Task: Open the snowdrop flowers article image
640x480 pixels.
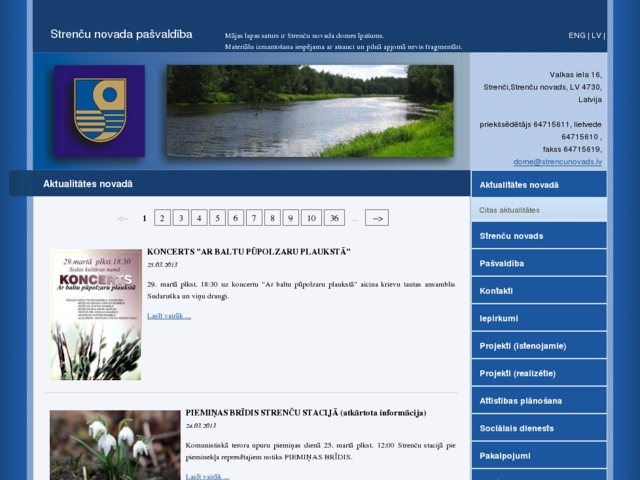Action: click(x=115, y=445)
